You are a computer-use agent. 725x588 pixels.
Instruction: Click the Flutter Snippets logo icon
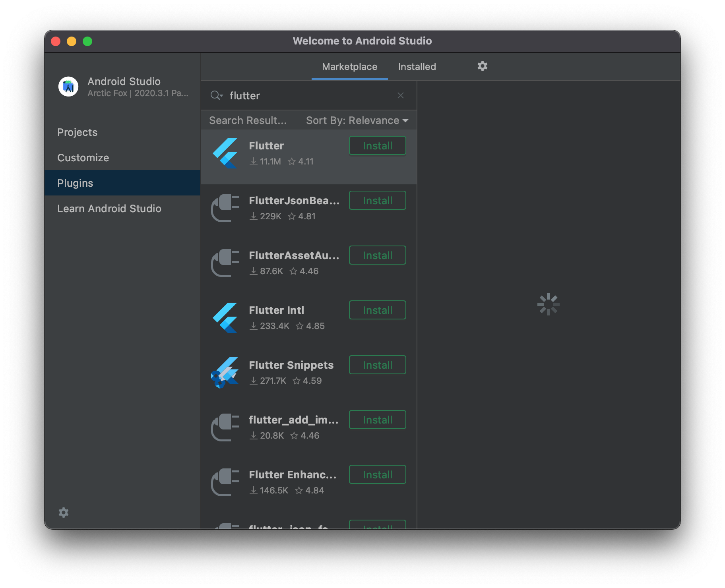click(225, 373)
